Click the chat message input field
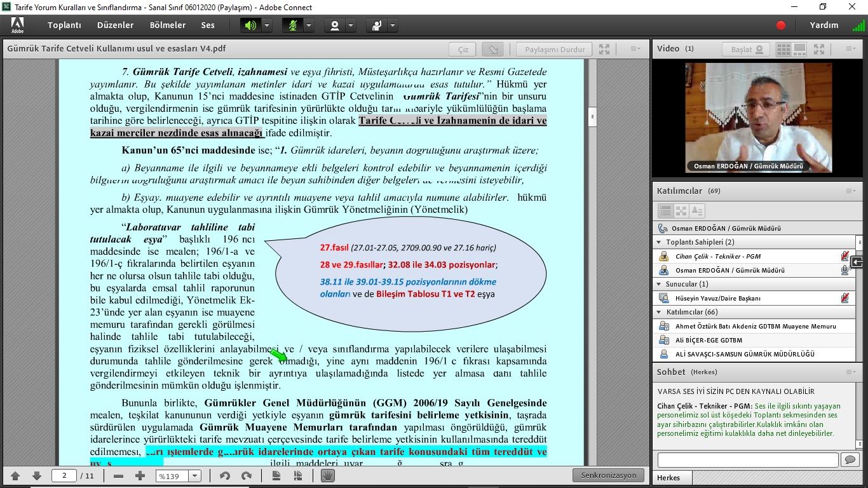 coord(747,459)
